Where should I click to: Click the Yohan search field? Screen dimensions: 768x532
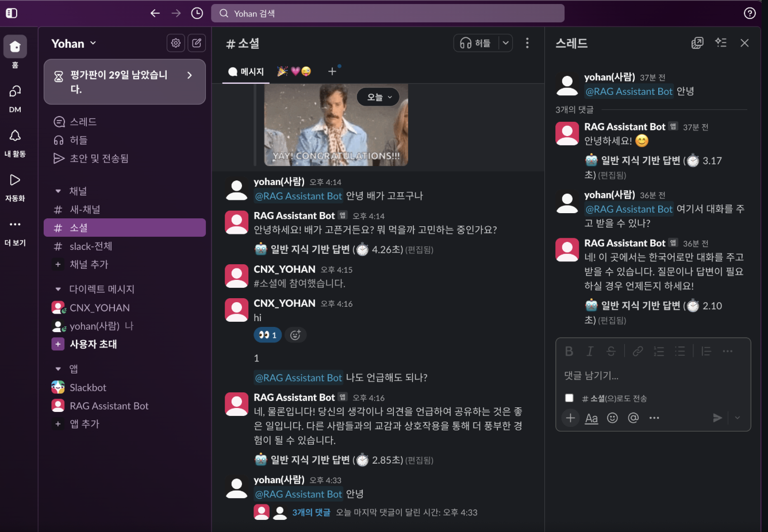387,13
